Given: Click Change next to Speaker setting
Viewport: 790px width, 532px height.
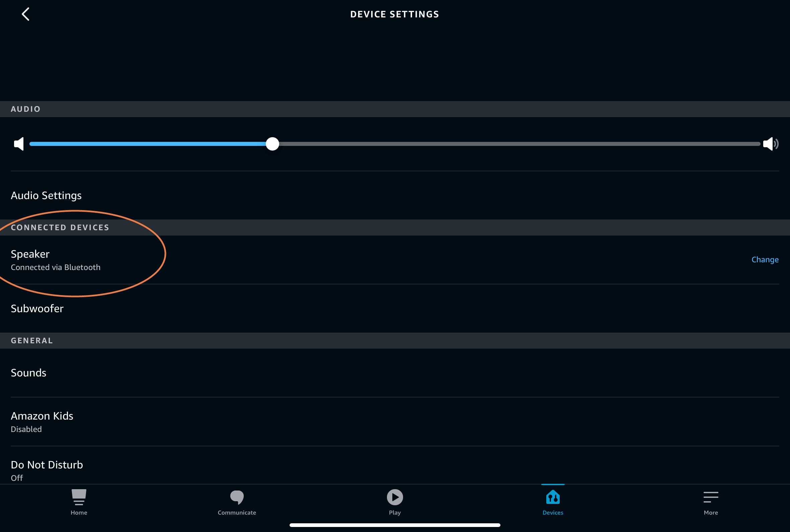Looking at the screenshot, I should coord(765,259).
